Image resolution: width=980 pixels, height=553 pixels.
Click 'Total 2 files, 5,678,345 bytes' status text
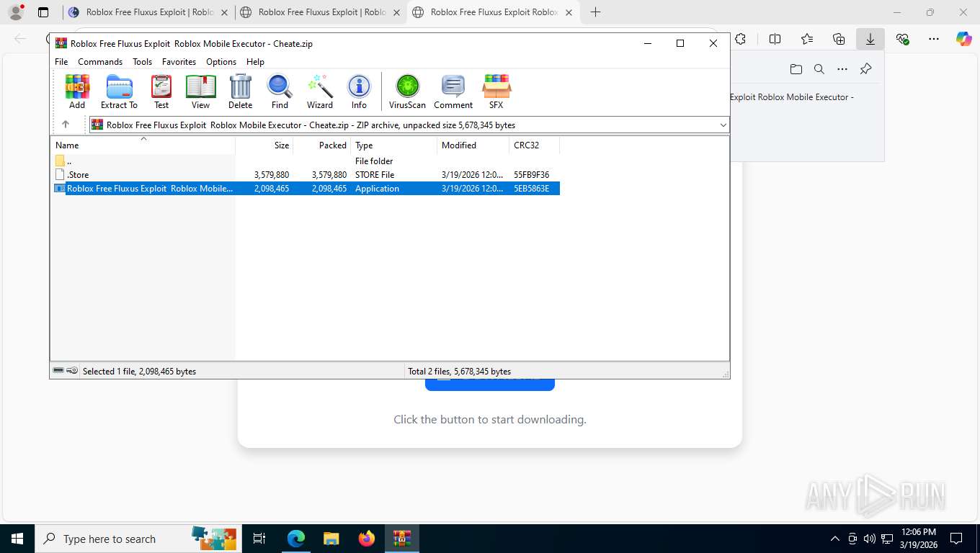[459, 372]
